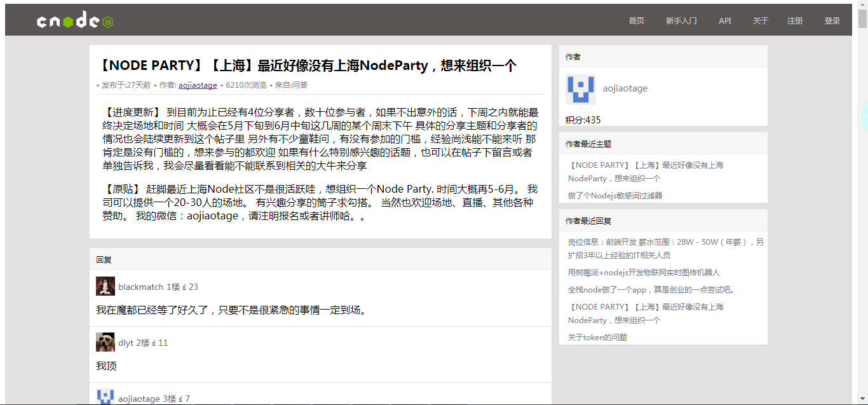
Task: Open NODE PARTY link under 作者最近回复
Action: click(646, 313)
